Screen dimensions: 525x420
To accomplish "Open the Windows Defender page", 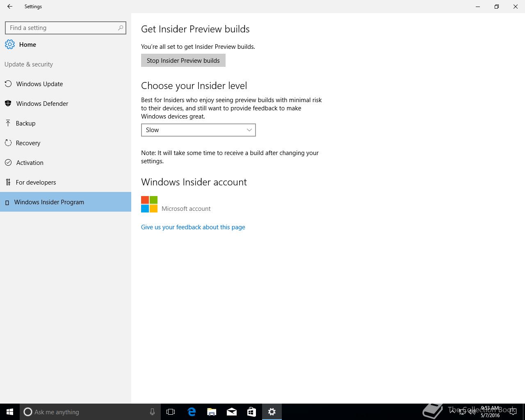I will coord(66,104).
